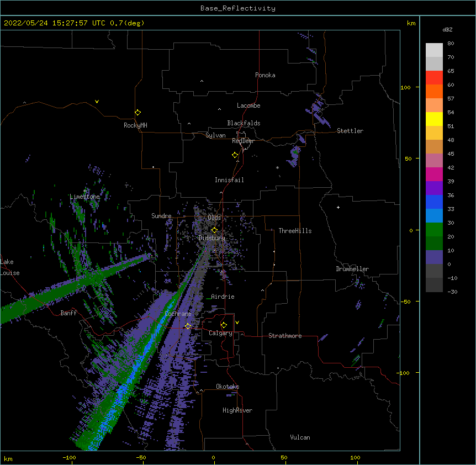The image size is (476, 465).
Task: Click the Blackfalds city label
Action: tap(244, 123)
